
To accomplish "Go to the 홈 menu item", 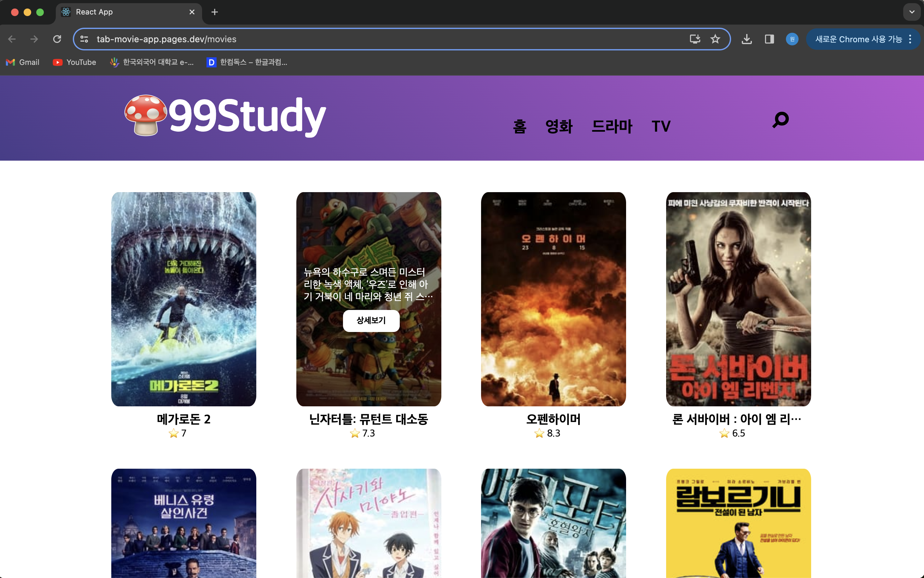I will coord(519,126).
